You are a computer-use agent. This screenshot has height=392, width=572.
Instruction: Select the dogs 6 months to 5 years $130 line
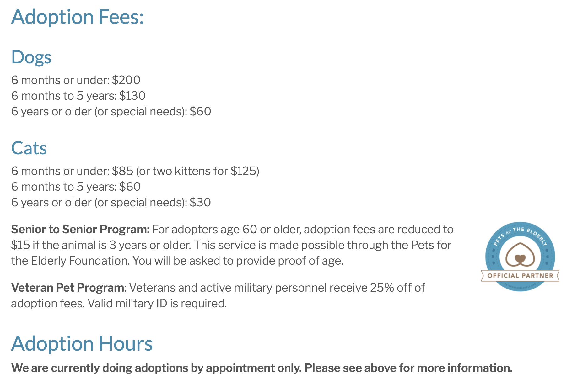78,96
